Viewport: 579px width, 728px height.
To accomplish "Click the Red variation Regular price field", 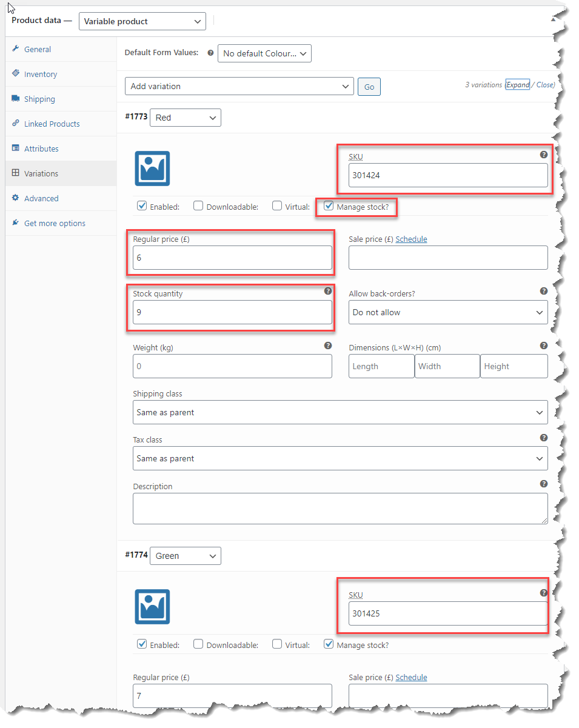I will tap(232, 258).
